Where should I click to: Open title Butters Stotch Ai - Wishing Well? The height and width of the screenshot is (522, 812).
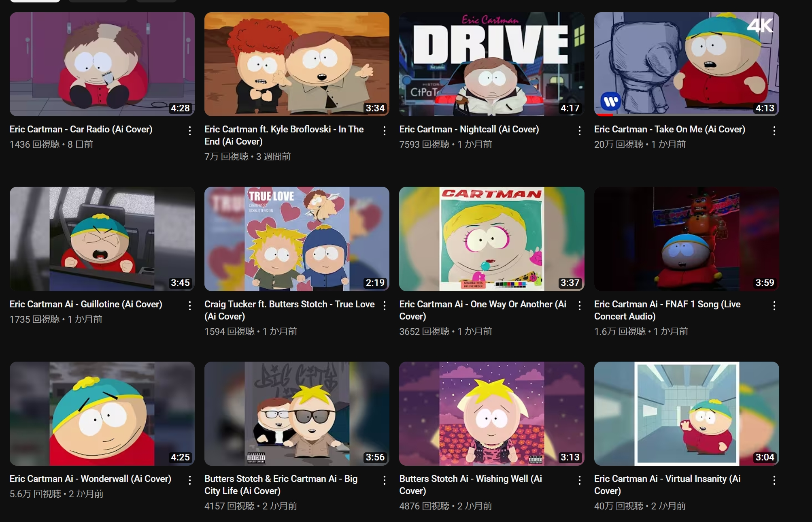point(471,485)
